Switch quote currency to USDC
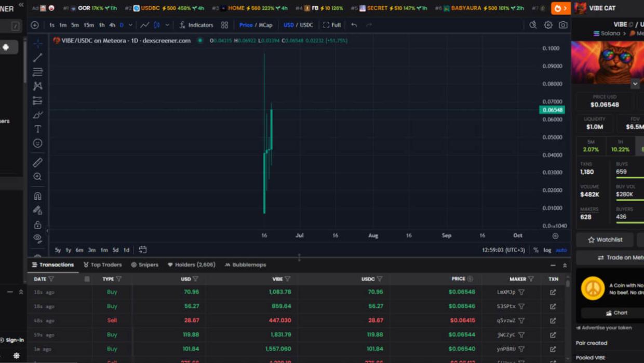This screenshot has width=644, height=363. click(x=306, y=25)
